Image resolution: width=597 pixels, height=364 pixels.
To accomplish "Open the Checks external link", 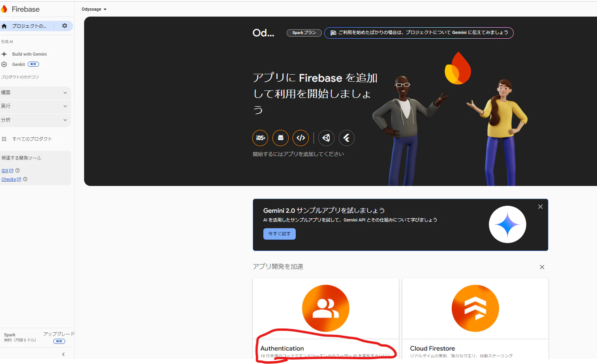I will coord(11,179).
